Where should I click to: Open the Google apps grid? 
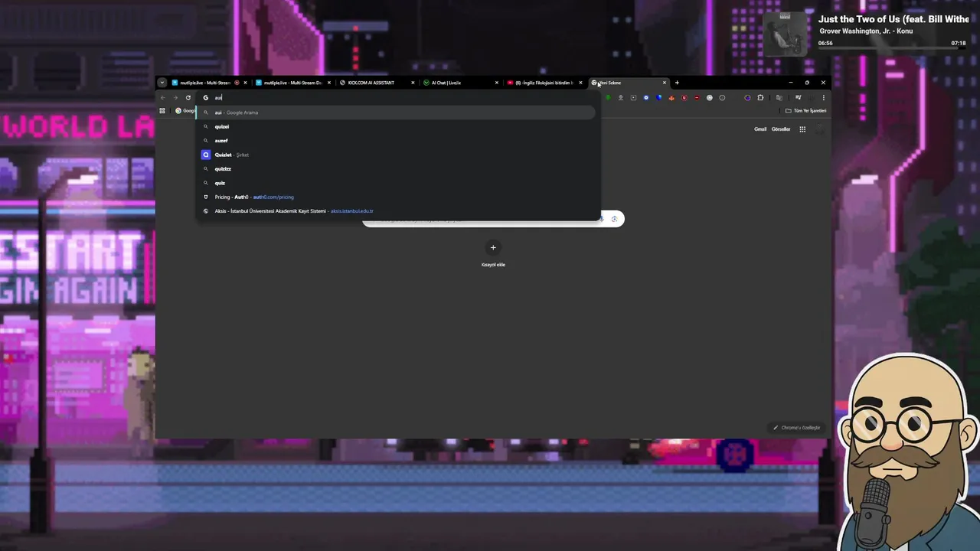pyautogui.click(x=802, y=129)
